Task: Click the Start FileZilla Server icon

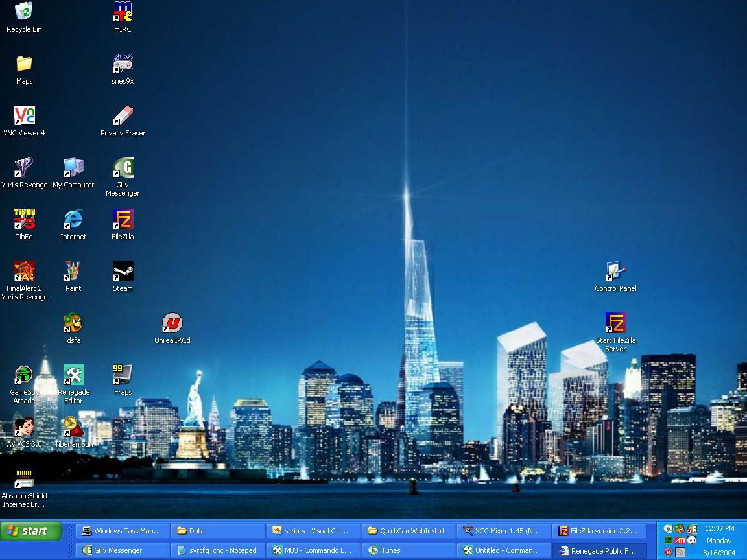Action: [x=615, y=323]
